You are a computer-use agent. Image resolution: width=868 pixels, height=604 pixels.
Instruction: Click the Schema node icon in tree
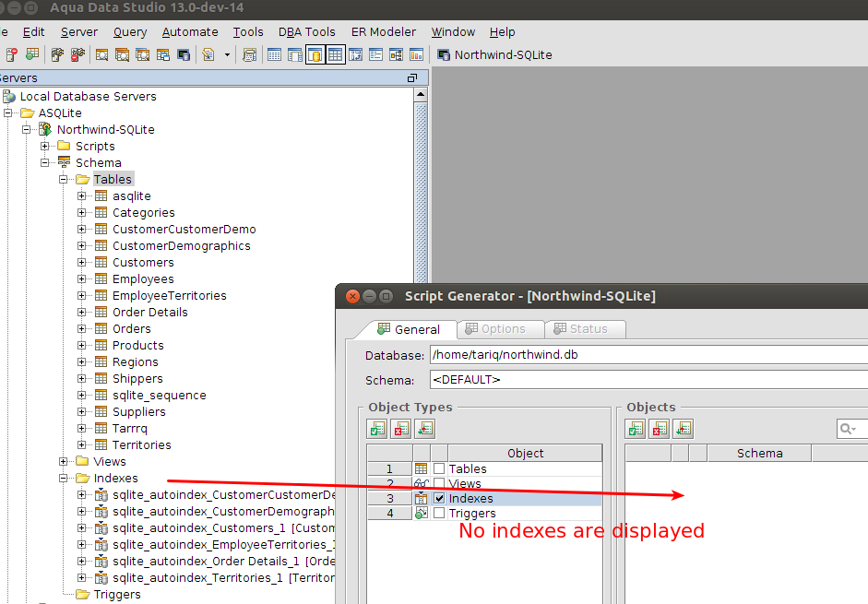tap(65, 162)
